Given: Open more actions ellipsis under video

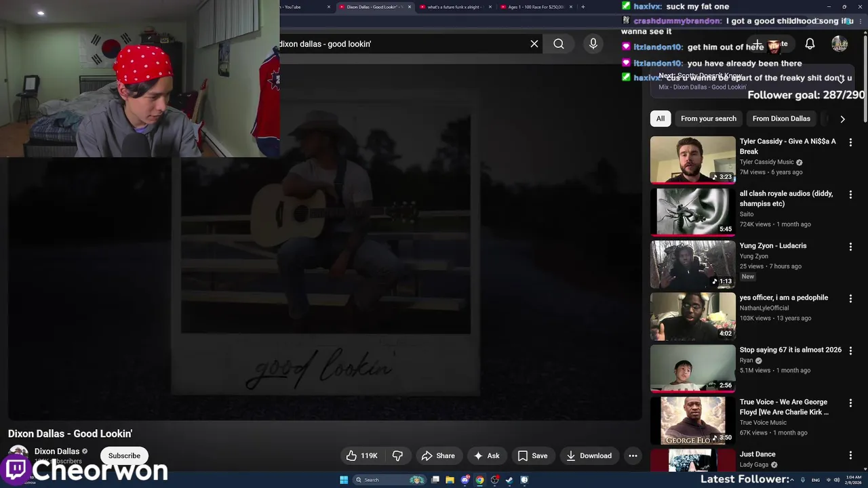Looking at the screenshot, I should (x=633, y=455).
